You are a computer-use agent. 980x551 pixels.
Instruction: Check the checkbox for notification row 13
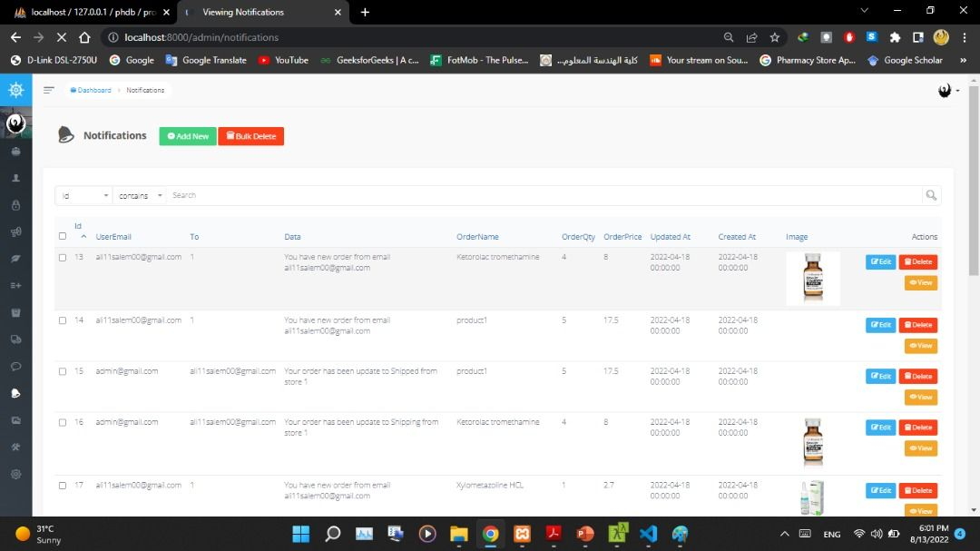pos(62,257)
